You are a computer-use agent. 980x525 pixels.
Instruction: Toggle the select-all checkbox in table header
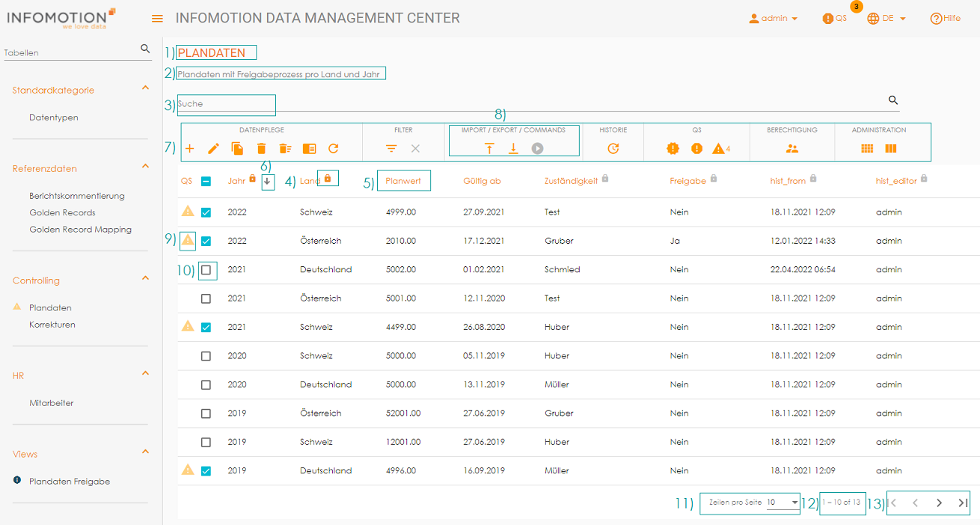click(206, 181)
